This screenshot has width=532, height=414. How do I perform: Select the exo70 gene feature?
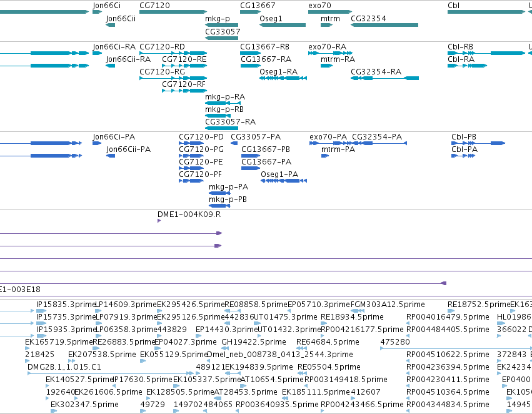(x=330, y=12)
